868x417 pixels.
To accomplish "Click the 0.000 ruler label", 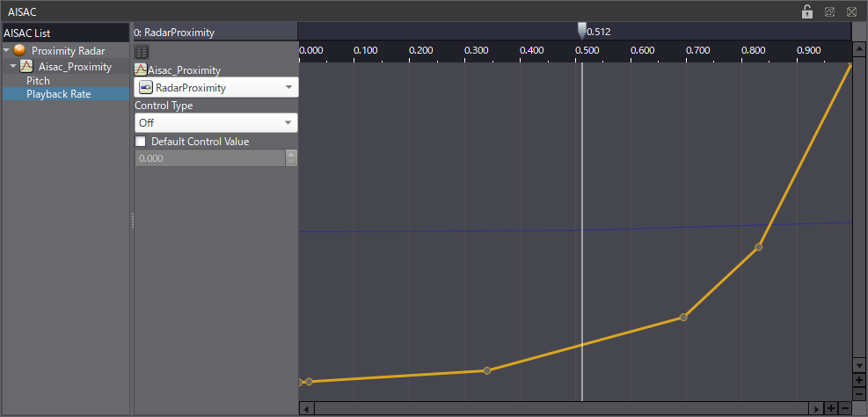I will pyautogui.click(x=310, y=50).
